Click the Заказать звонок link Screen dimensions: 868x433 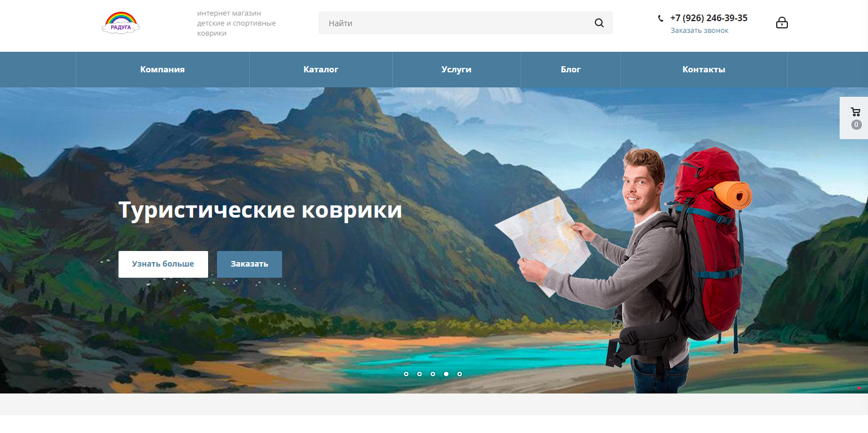pos(699,31)
